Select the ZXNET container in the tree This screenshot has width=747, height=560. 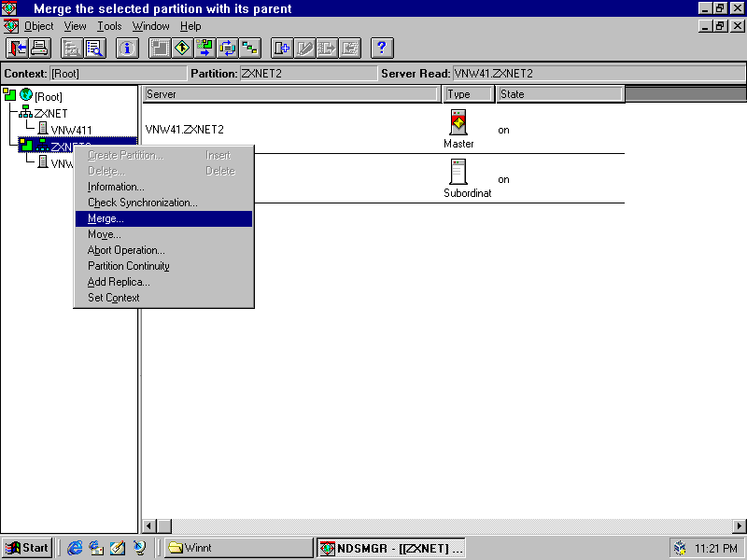(51, 113)
